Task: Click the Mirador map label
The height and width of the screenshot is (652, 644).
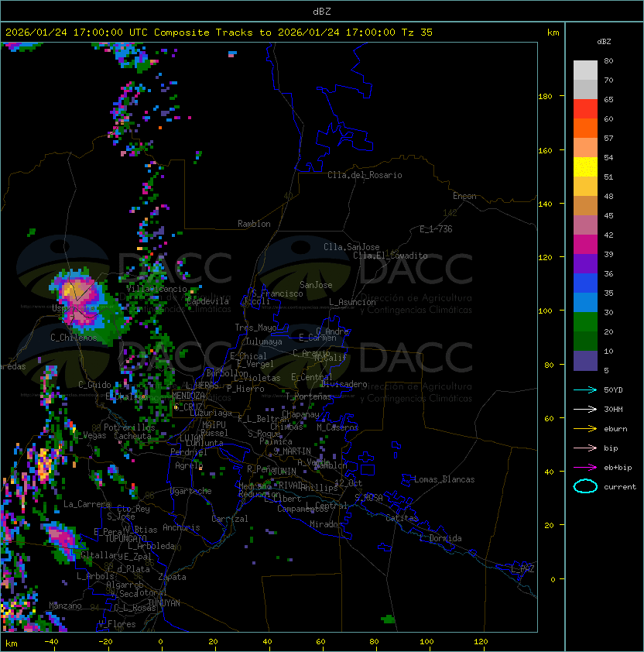Action: (x=326, y=524)
